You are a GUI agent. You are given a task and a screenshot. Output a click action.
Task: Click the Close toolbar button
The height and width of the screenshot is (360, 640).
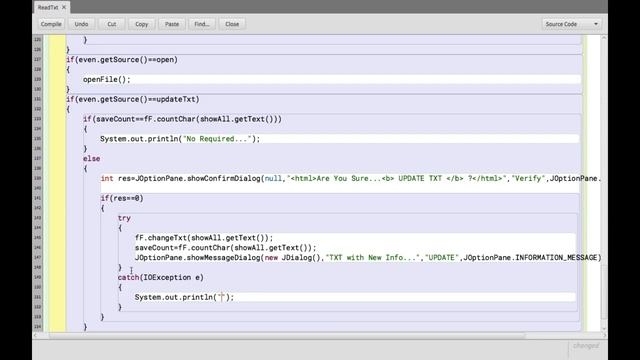click(x=232, y=24)
